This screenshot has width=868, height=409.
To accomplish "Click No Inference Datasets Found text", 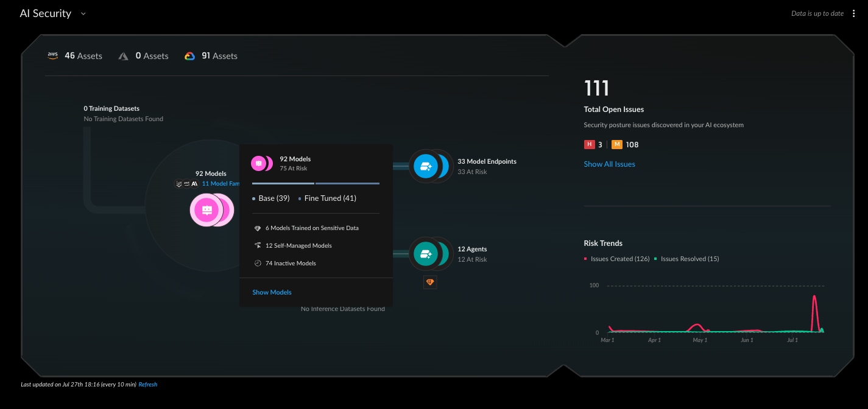I will coord(343,309).
